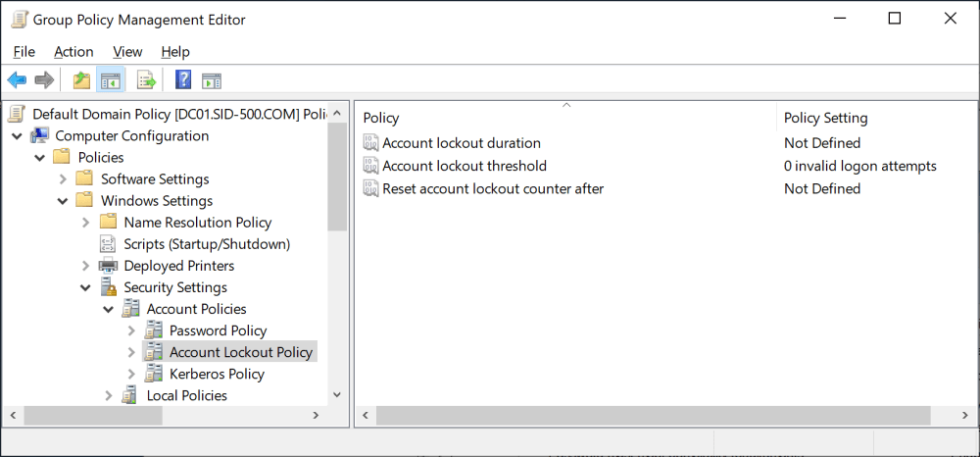This screenshot has width=980, height=457.
Task: Open the Action menu
Action: coord(73,52)
